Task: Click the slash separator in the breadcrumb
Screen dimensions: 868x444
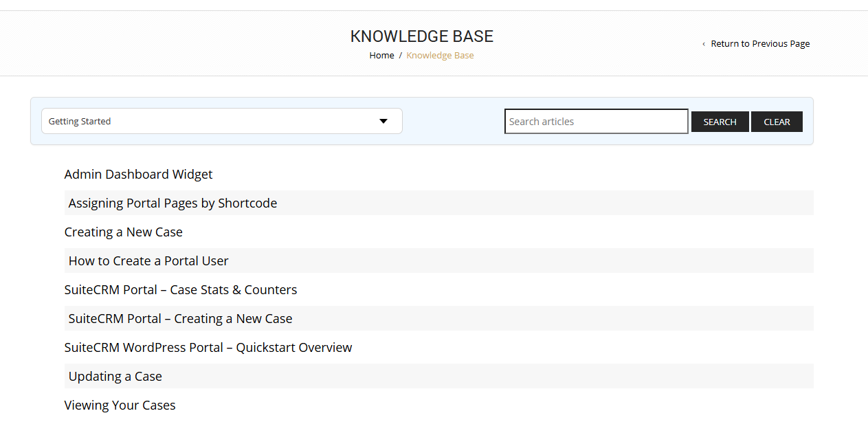Action: [x=400, y=56]
